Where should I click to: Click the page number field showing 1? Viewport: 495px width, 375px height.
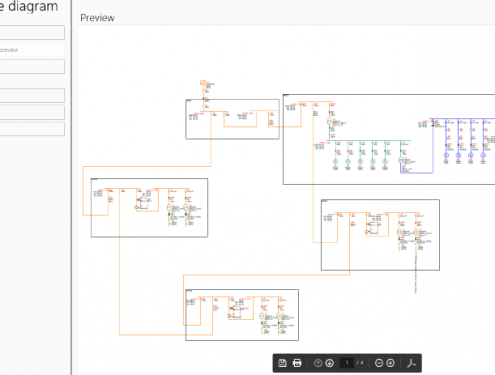347,363
